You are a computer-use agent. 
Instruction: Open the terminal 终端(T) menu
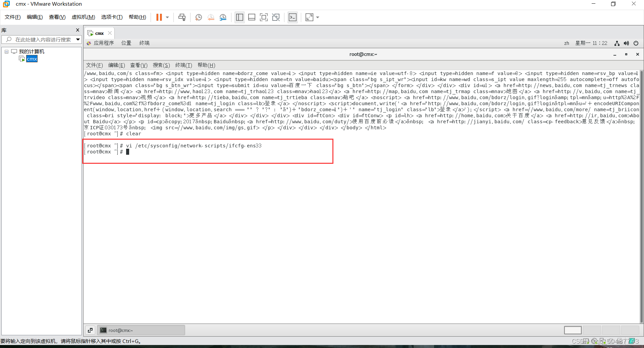tap(184, 65)
